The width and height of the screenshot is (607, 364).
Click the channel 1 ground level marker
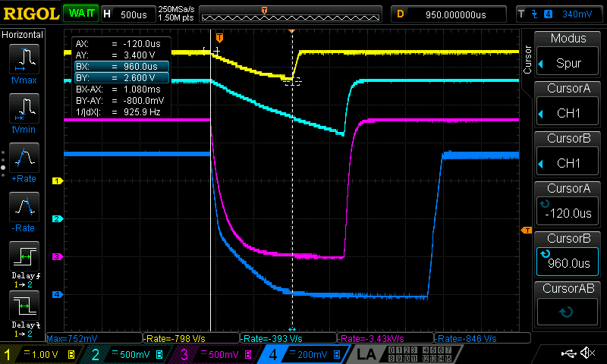pyautogui.click(x=58, y=180)
